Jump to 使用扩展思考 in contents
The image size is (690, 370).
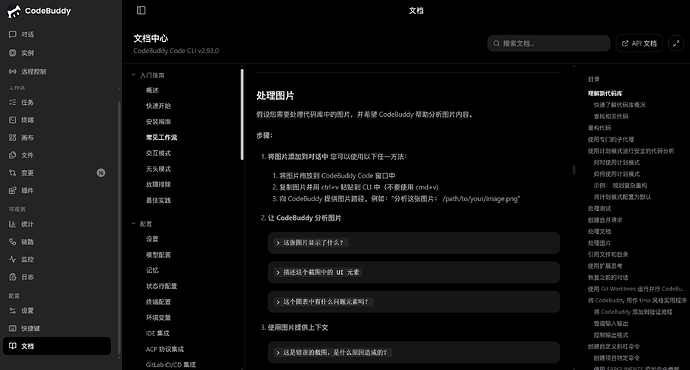click(605, 266)
